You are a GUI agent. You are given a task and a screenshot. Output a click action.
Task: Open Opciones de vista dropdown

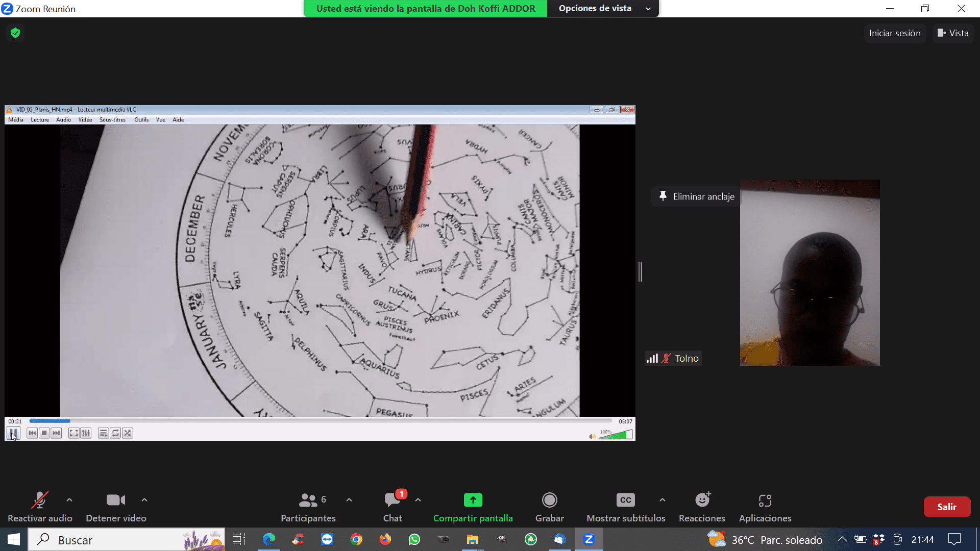tap(603, 8)
